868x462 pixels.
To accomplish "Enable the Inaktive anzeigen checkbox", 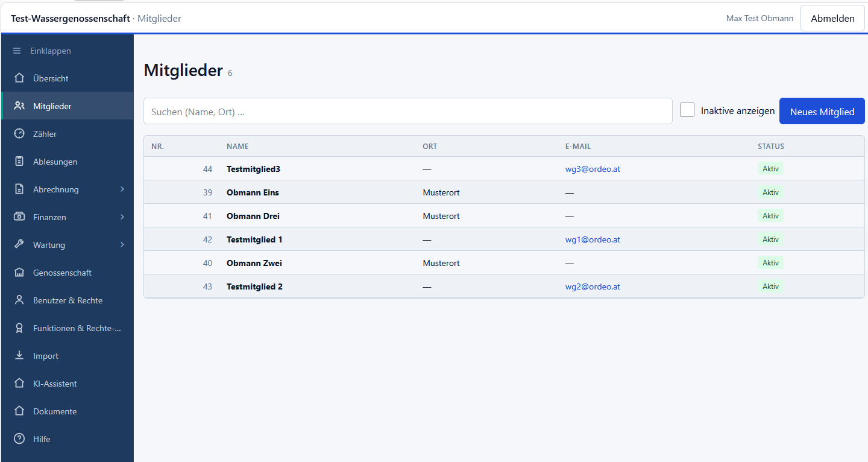I will (687, 110).
